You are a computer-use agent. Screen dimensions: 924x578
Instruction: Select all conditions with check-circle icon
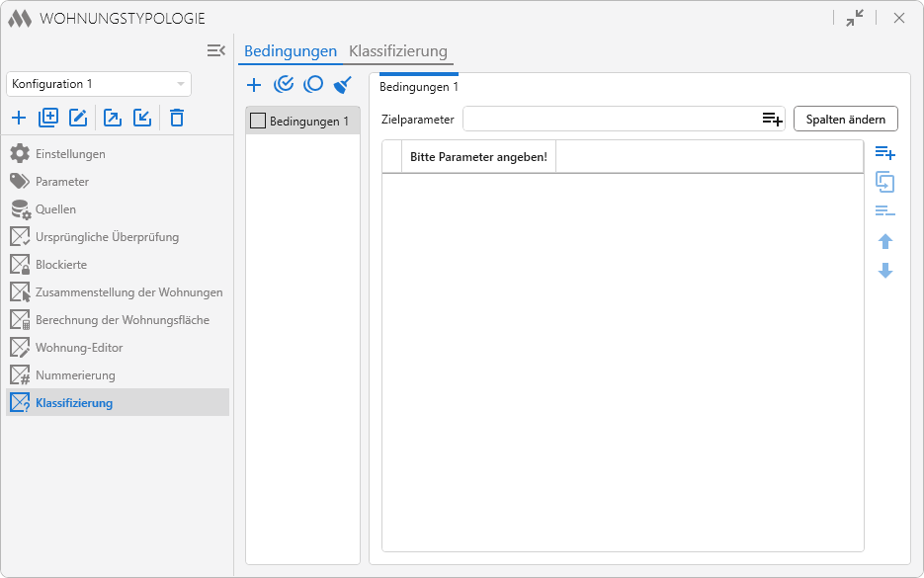coord(284,85)
